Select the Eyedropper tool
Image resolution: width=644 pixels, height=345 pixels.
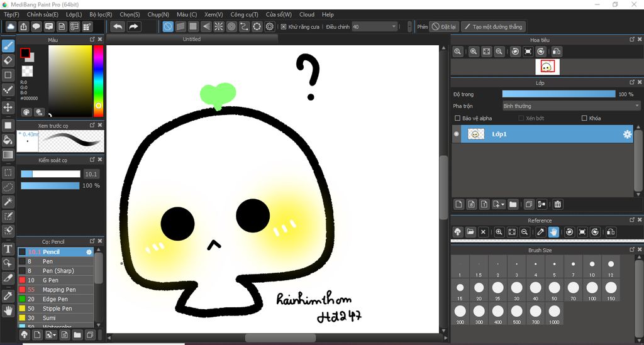8,296
